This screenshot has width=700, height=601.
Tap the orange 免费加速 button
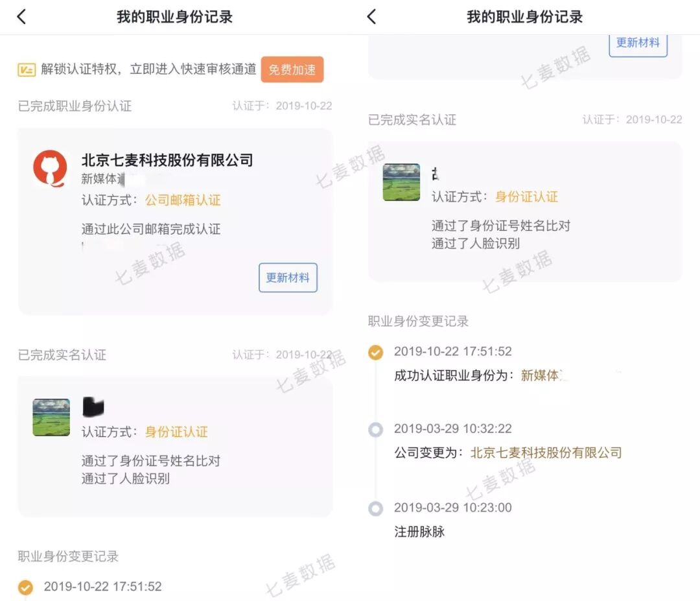292,69
